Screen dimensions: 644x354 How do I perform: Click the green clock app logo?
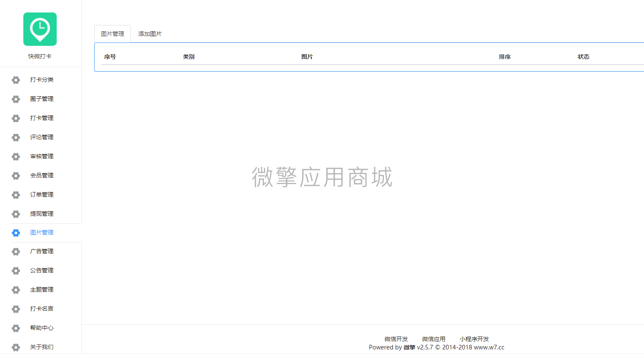pyautogui.click(x=40, y=29)
